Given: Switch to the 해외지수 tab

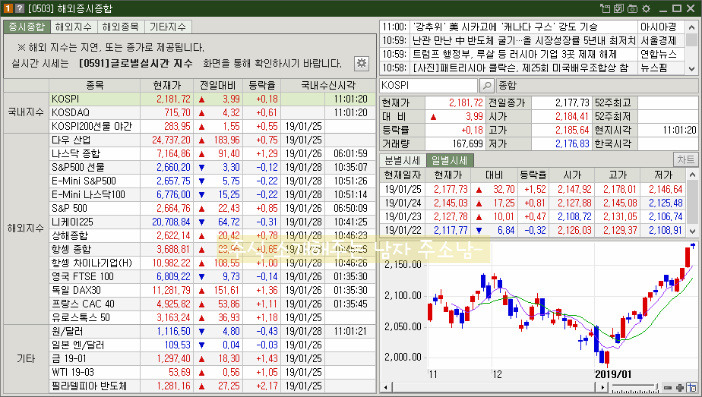Looking at the screenshot, I should click(x=73, y=27).
